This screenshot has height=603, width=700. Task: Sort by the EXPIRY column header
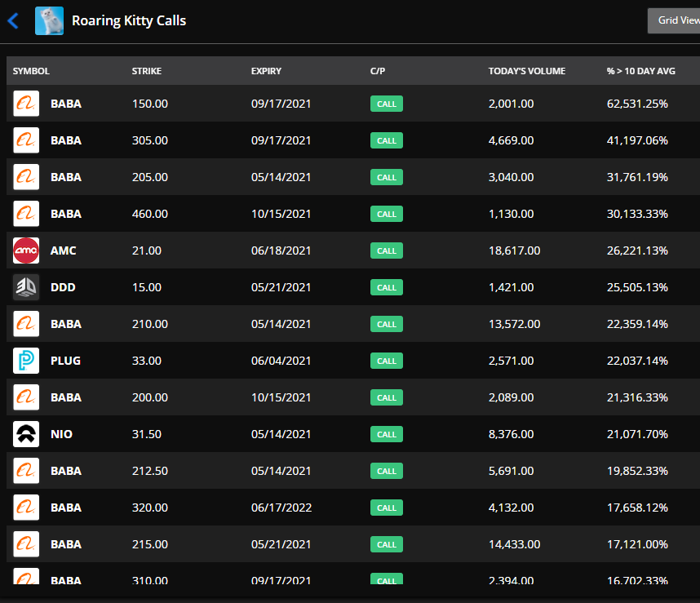pyautogui.click(x=266, y=71)
